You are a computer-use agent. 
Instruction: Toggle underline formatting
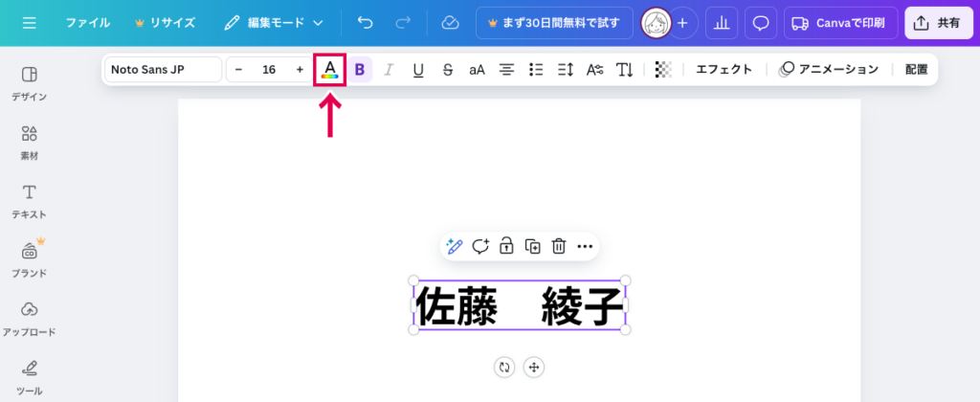pos(418,69)
